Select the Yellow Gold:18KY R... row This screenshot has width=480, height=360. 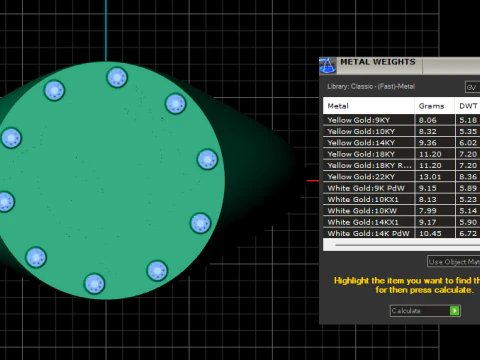click(401, 165)
